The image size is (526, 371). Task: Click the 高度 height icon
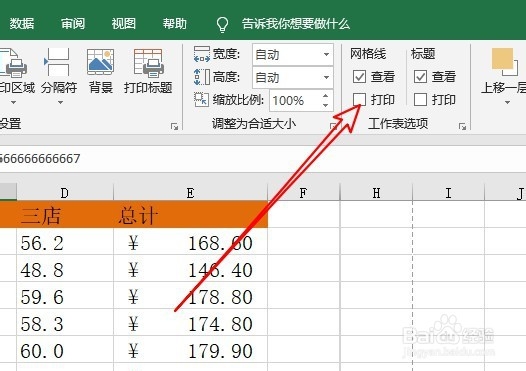point(202,77)
